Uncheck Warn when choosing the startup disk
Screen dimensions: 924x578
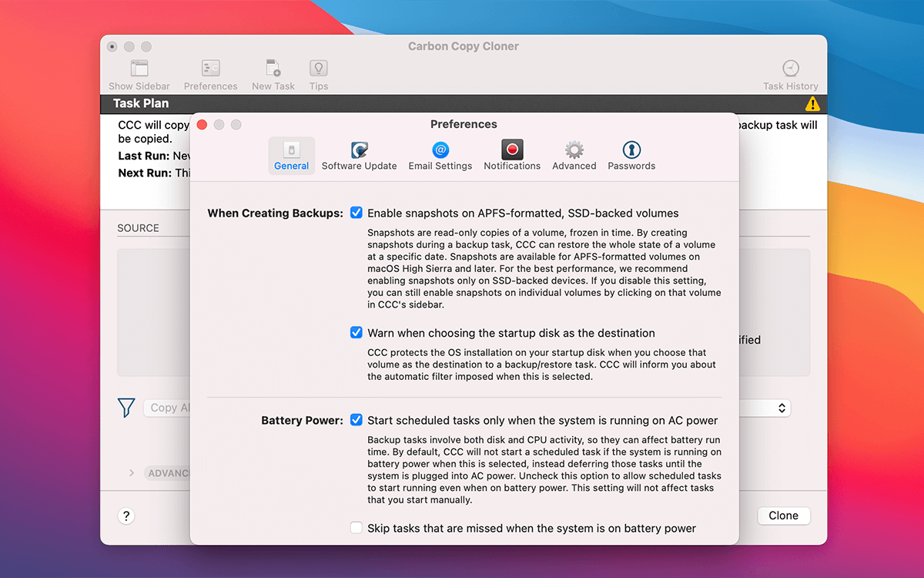pyautogui.click(x=356, y=333)
